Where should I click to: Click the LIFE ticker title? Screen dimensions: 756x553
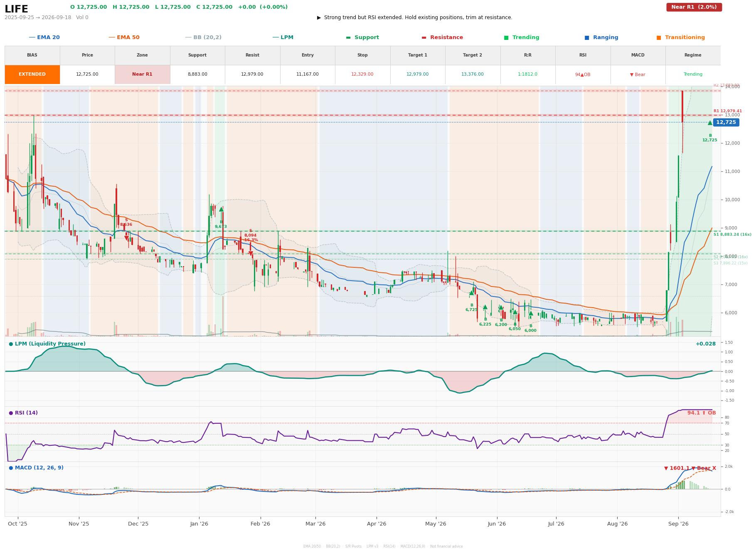17,9
